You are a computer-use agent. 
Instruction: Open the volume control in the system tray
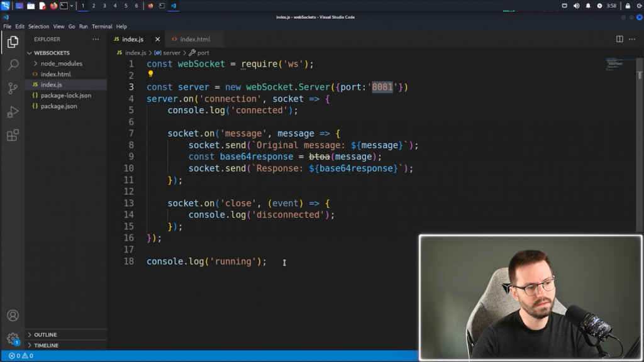point(576,6)
